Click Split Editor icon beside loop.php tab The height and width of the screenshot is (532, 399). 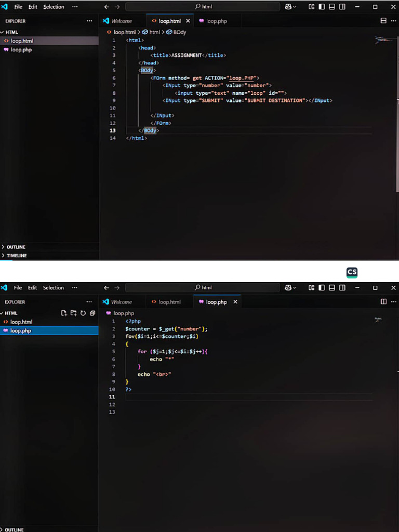coord(383,302)
